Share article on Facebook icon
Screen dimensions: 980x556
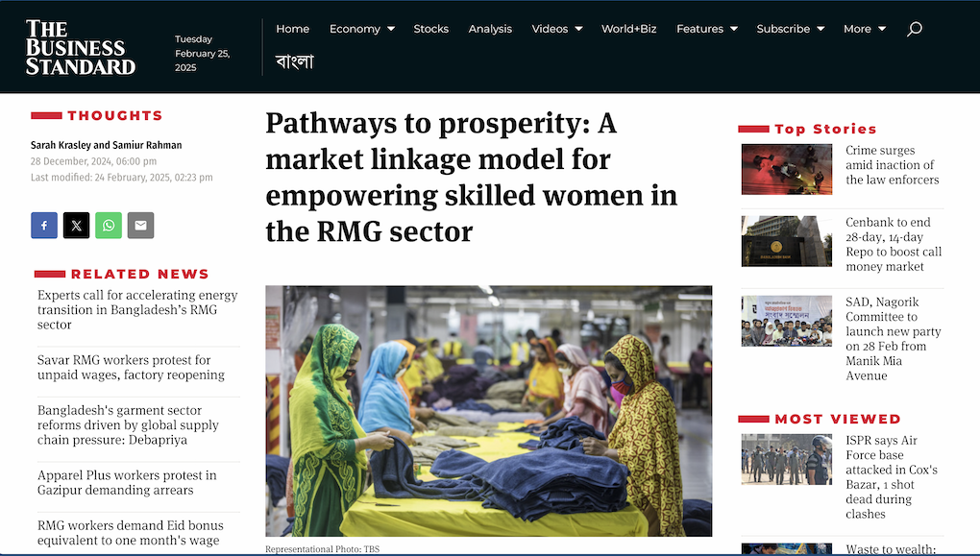44,226
